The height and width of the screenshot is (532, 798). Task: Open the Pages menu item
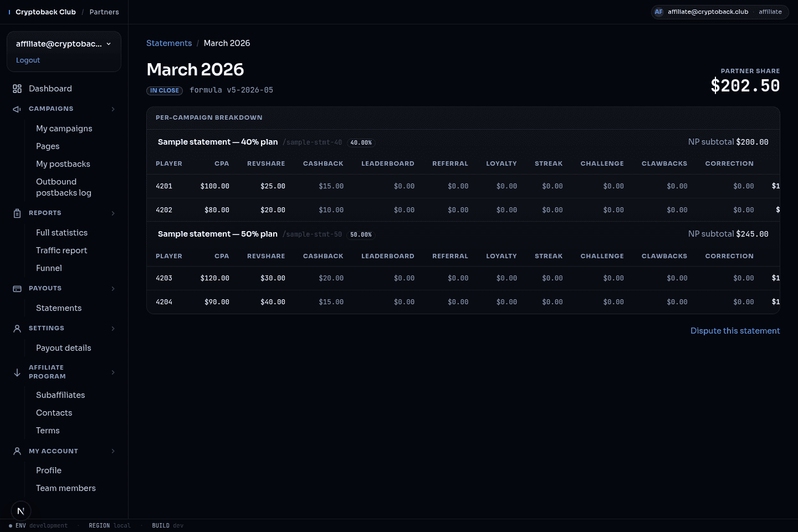[48, 146]
